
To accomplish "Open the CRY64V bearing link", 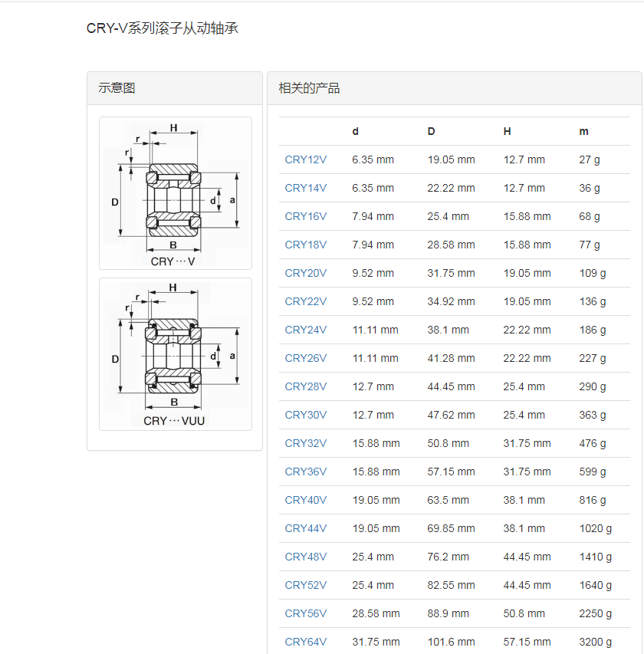I will (305, 642).
